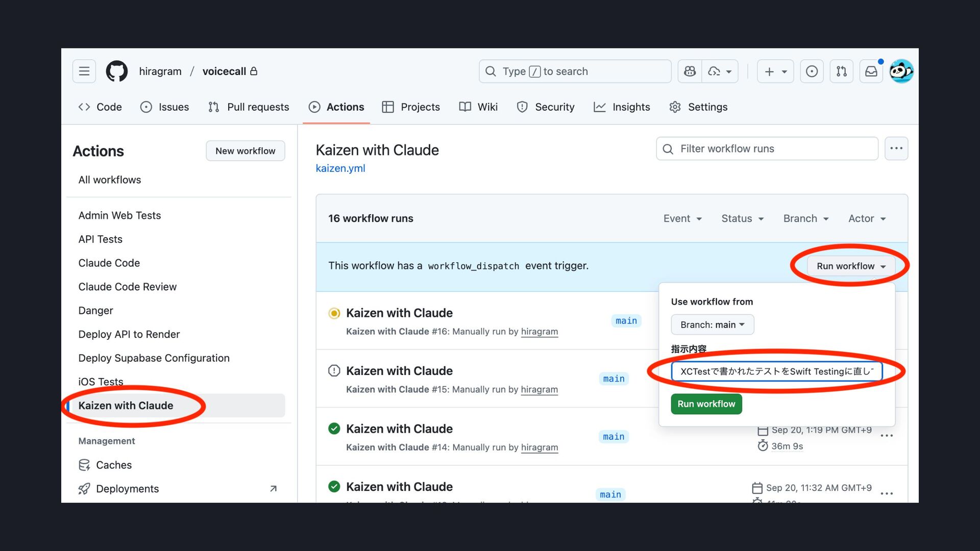
Task: Open the create new plus menu
Action: (775, 71)
